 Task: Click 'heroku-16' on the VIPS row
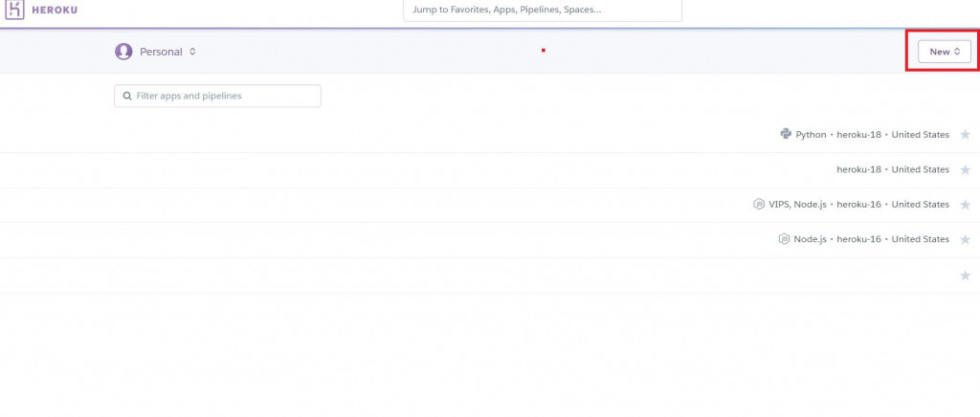858,205
